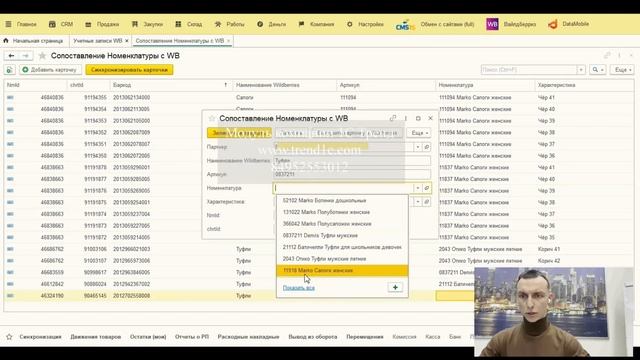640x360 pixels.
Task: Sort by the Nmid column header
Action: pos(36,85)
